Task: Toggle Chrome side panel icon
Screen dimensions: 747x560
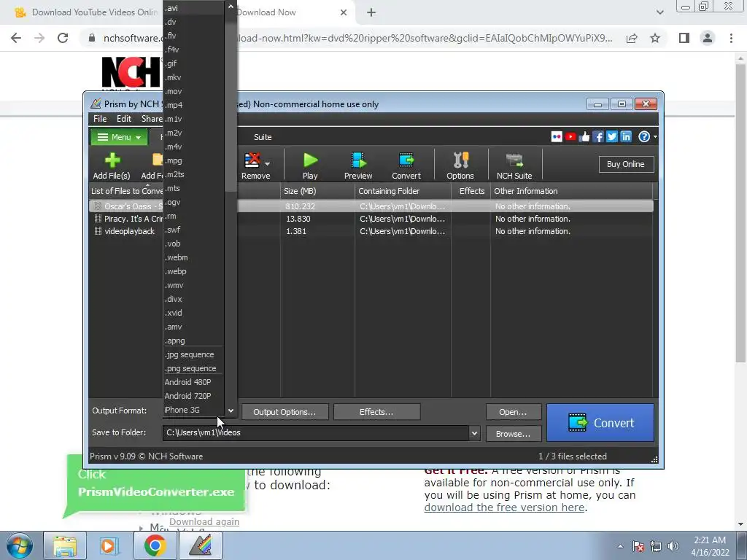Action: pos(684,38)
